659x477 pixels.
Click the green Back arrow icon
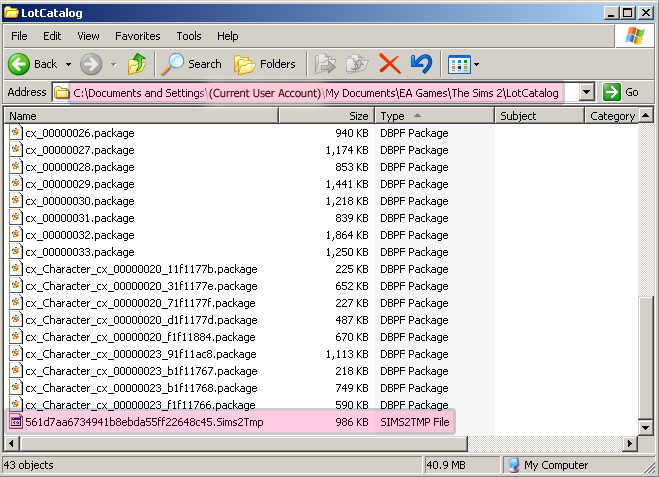[18, 64]
